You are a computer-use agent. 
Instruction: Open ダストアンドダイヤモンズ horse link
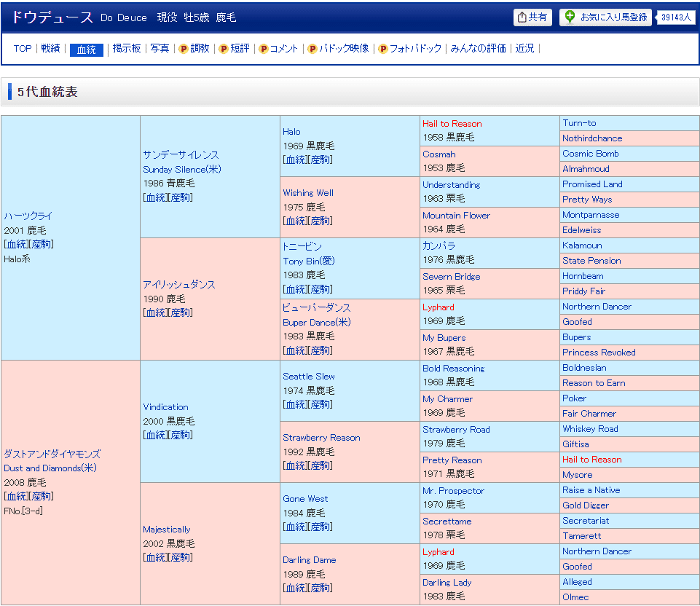[x=52, y=454]
